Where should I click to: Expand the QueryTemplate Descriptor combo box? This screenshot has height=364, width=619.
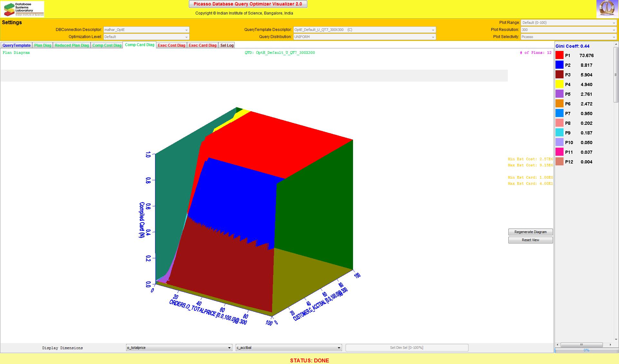[364, 30]
